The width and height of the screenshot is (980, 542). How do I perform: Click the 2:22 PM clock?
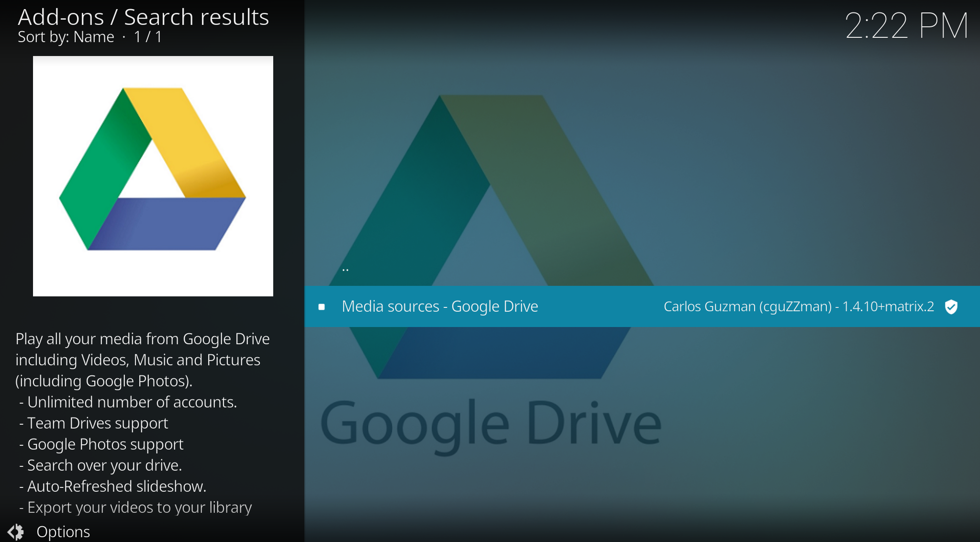point(906,26)
